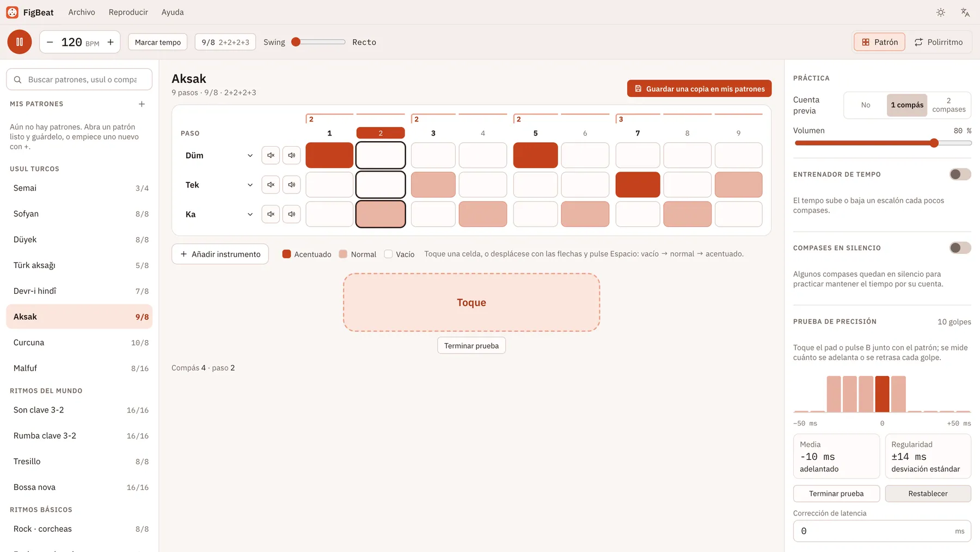Select the Patrón view tab

point(880,42)
